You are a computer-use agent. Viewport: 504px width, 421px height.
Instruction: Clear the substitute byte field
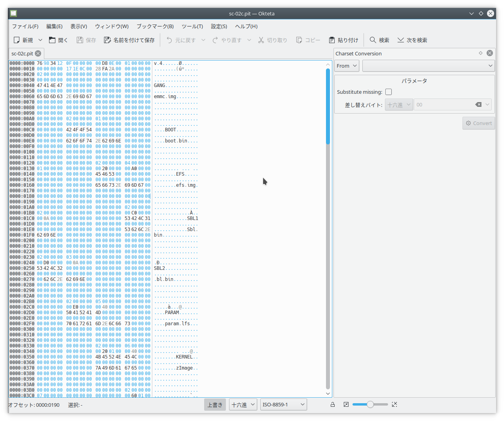pyautogui.click(x=478, y=105)
